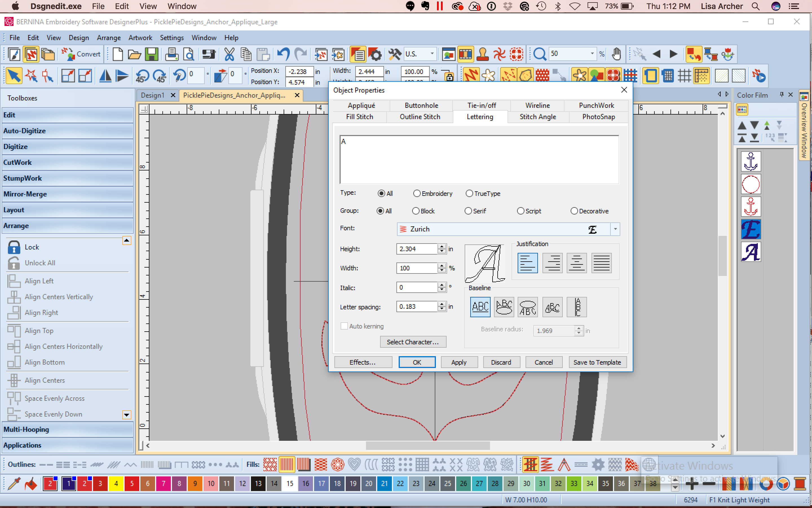Click the Effects button
Image resolution: width=812 pixels, height=508 pixels.
[x=363, y=362]
